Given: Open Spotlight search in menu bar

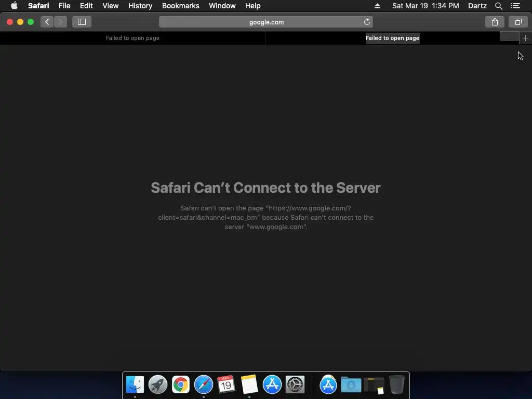Looking at the screenshot, I should click(498, 6).
